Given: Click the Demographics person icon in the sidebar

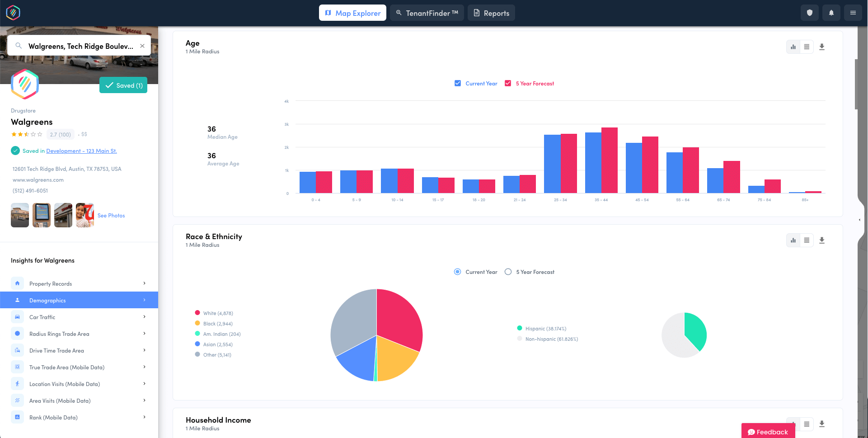Looking at the screenshot, I should point(17,300).
